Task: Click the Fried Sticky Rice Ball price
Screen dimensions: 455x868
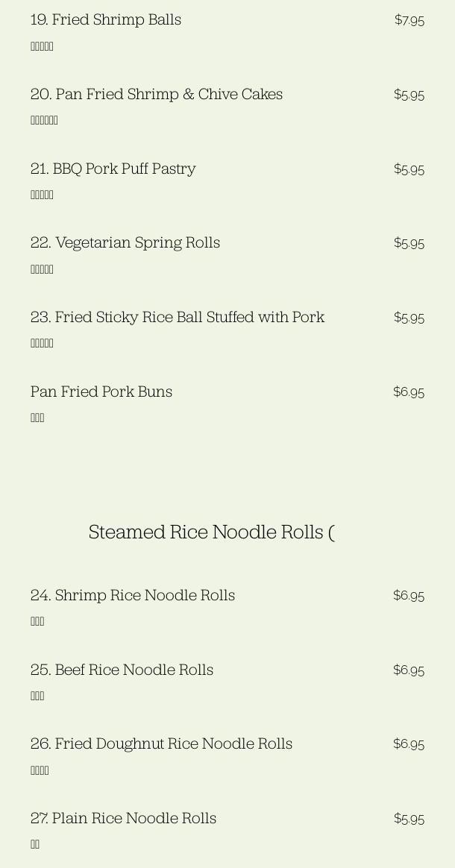Action: [x=409, y=318]
